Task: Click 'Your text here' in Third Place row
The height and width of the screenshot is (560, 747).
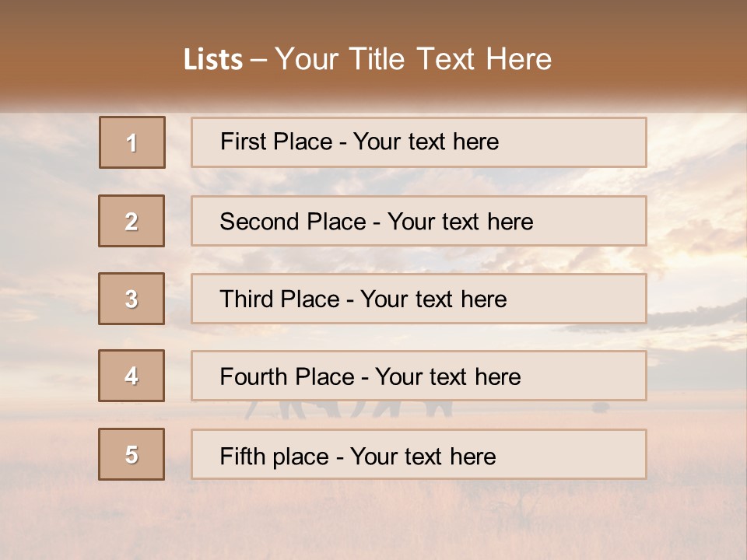Action: click(433, 299)
